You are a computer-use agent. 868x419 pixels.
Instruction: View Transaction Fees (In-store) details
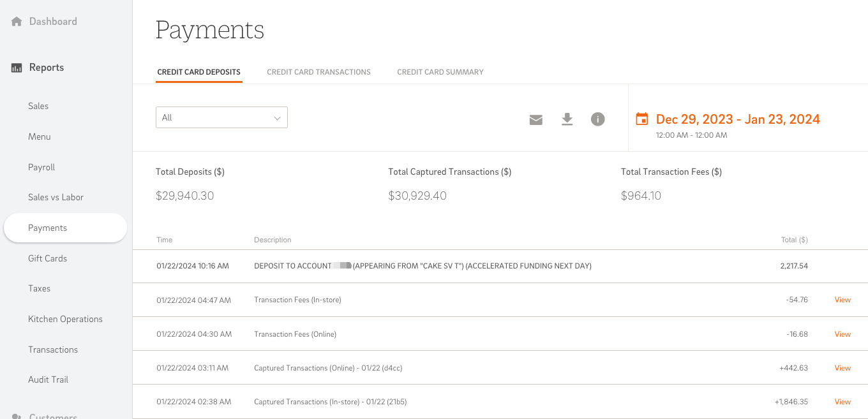[x=842, y=300]
